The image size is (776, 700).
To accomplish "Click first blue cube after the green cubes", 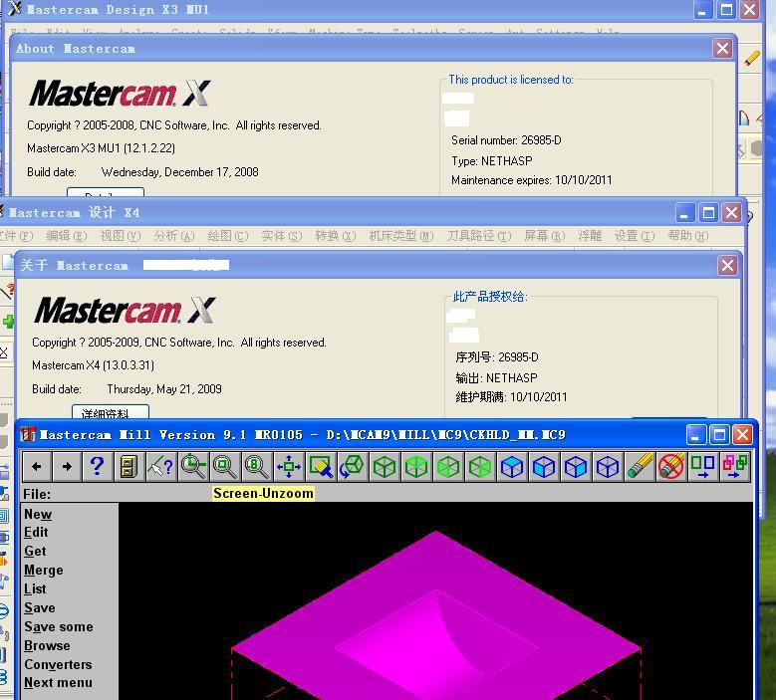I will pyautogui.click(x=512, y=467).
